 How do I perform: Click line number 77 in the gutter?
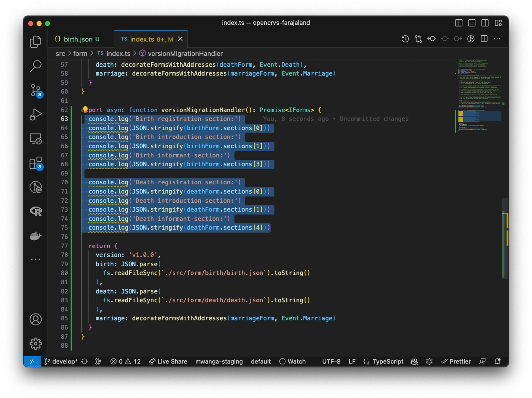[64, 246]
